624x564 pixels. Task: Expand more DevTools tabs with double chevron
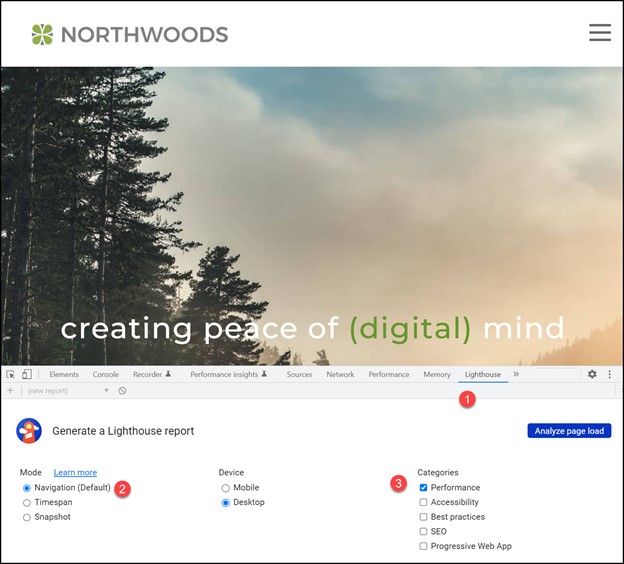pyautogui.click(x=516, y=374)
